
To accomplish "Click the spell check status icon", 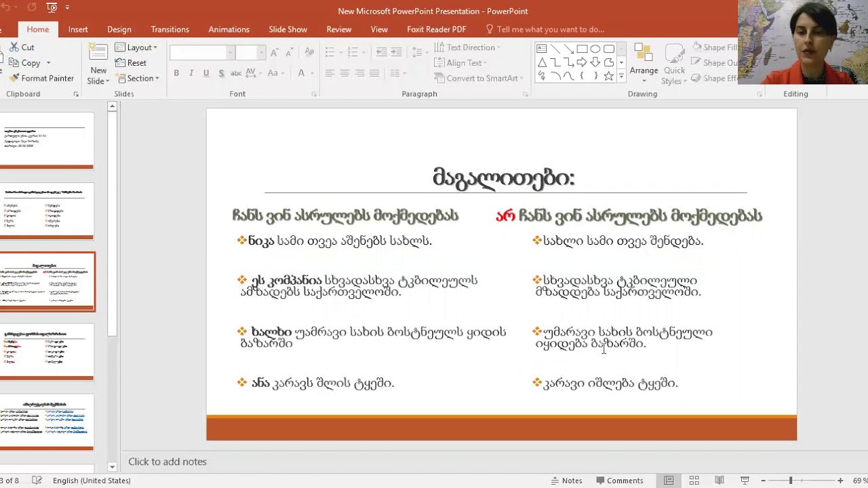I will click(37, 481).
